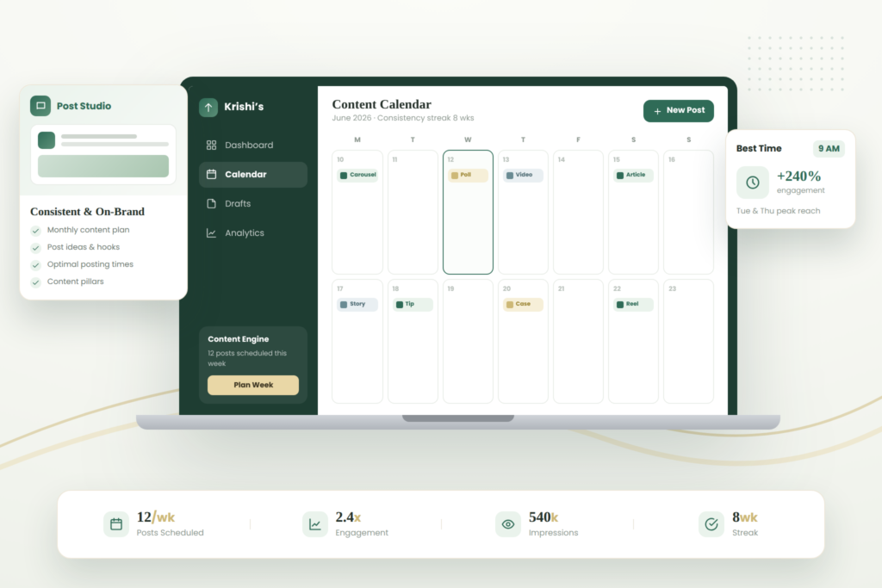
Task: Open the Reel post on day 22
Action: point(633,304)
